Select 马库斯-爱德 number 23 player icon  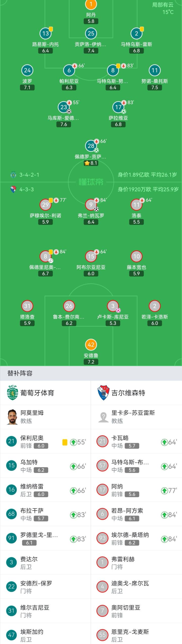tap(64, 107)
